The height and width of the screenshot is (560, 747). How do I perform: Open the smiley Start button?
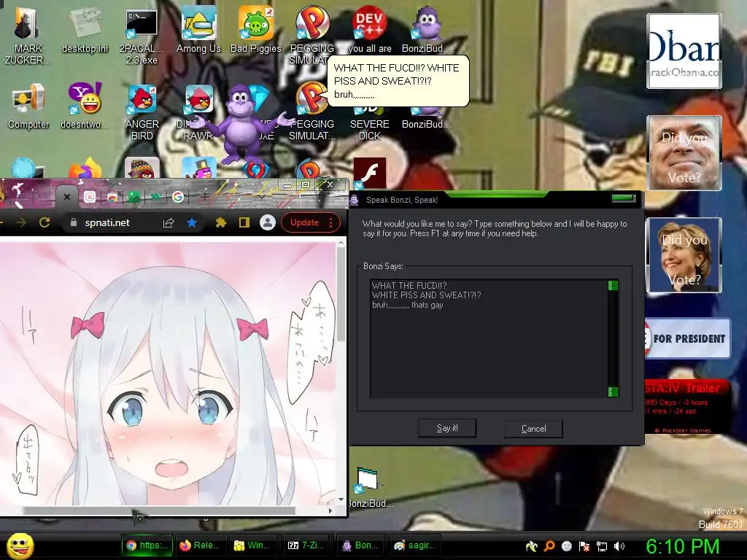tap(20, 546)
